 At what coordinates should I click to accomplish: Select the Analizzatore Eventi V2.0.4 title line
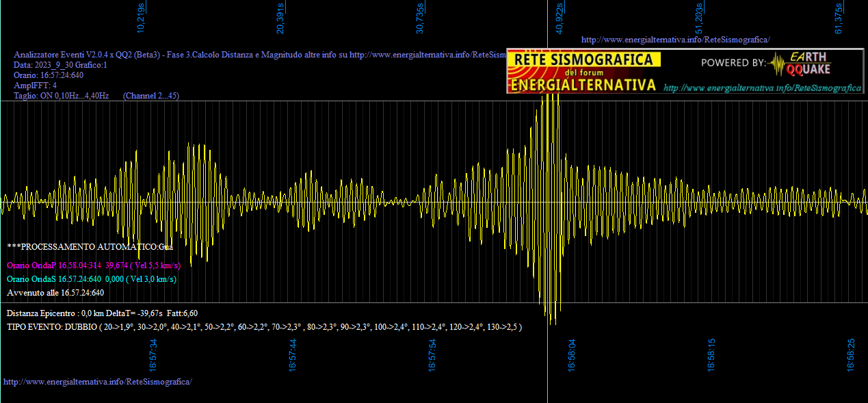click(260, 55)
